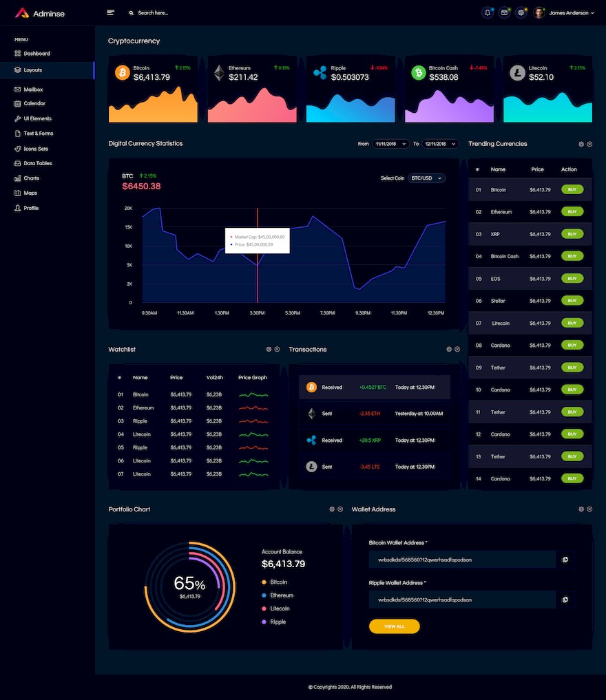Click the orange Bitcoin legend dot
This screenshot has height=700, width=606.
264,582
